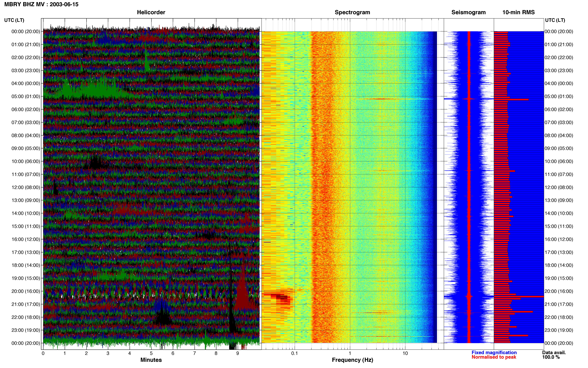
Task: Click the left 'UTC (LT)' axis label
Action: click(14, 20)
